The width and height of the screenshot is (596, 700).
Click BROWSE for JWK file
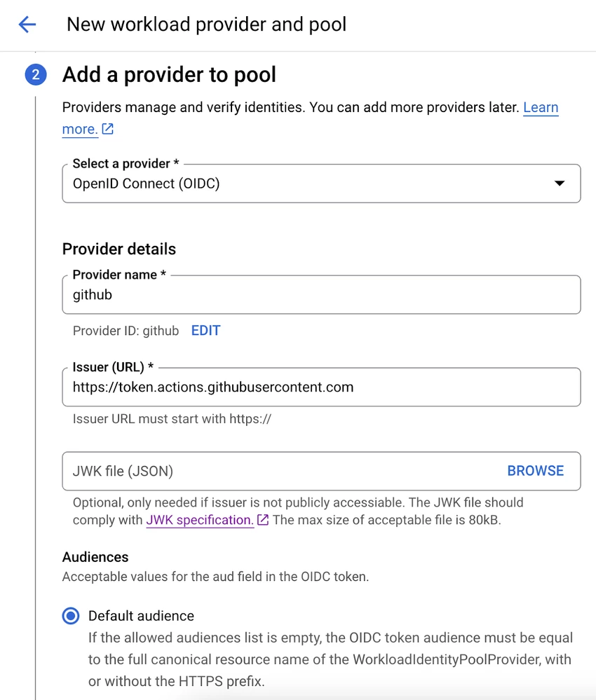pos(535,471)
